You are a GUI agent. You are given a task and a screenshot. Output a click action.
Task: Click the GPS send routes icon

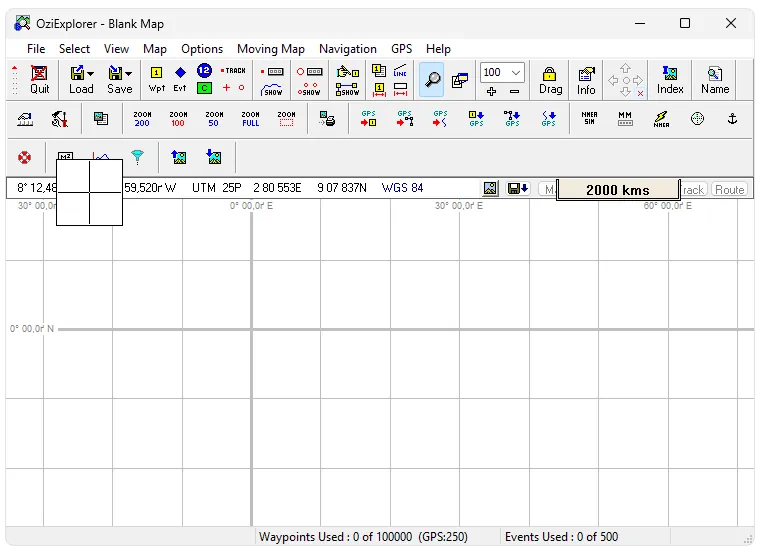point(404,118)
